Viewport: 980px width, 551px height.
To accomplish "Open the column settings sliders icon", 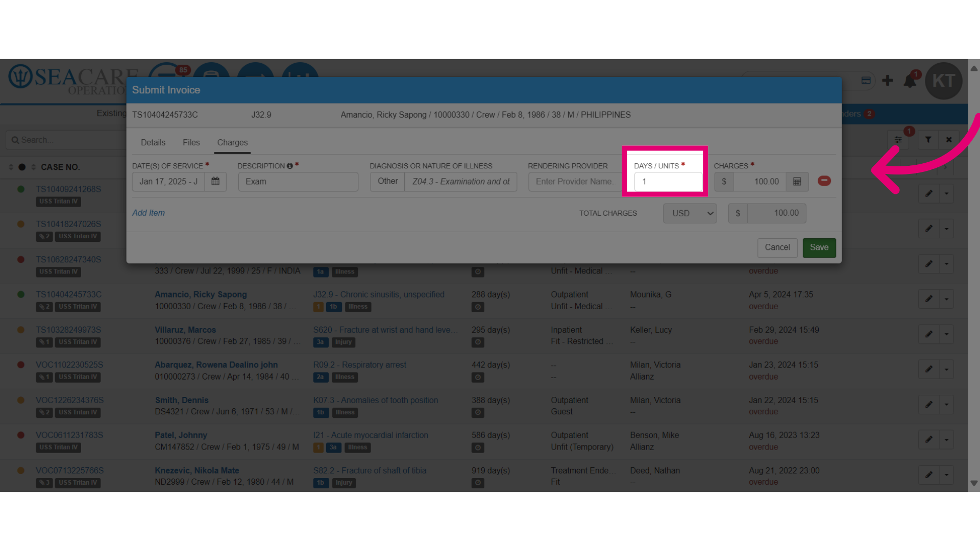I will 898,140.
